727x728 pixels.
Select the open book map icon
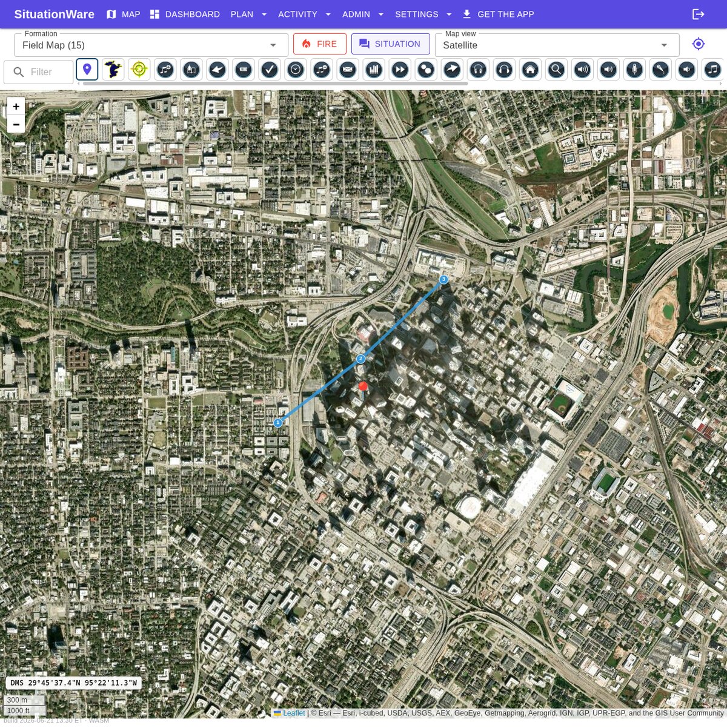[191, 70]
